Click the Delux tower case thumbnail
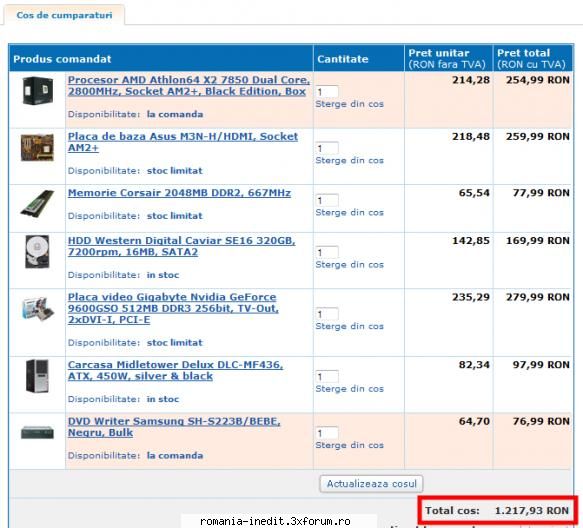Image resolution: width=583 pixels, height=528 pixels. 37,376
